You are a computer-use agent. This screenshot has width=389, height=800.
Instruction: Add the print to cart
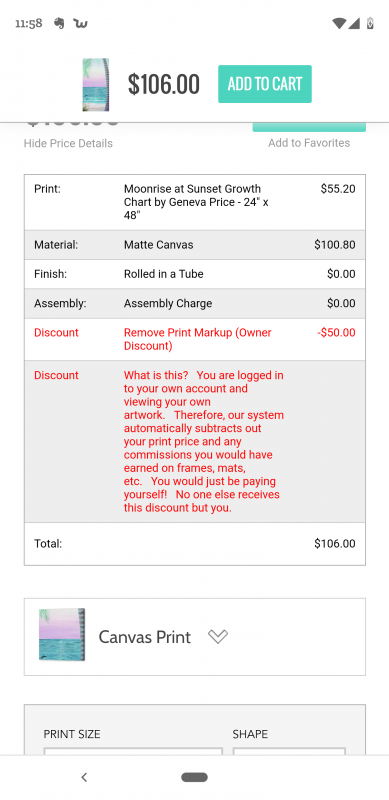click(265, 84)
